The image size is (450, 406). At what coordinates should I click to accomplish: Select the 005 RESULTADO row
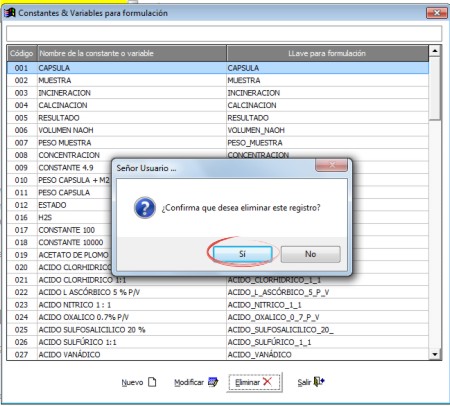[218, 118]
